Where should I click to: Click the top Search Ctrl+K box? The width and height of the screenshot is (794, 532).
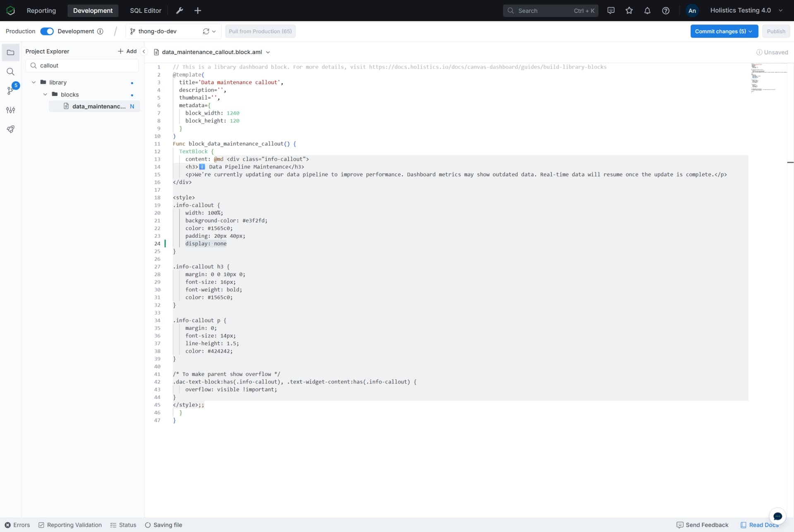[x=550, y=10]
